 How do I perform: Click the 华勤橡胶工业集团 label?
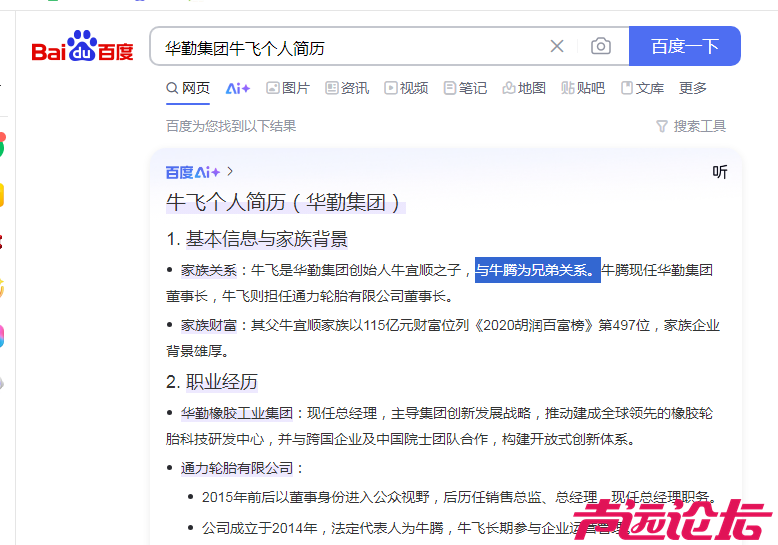coord(237,413)
